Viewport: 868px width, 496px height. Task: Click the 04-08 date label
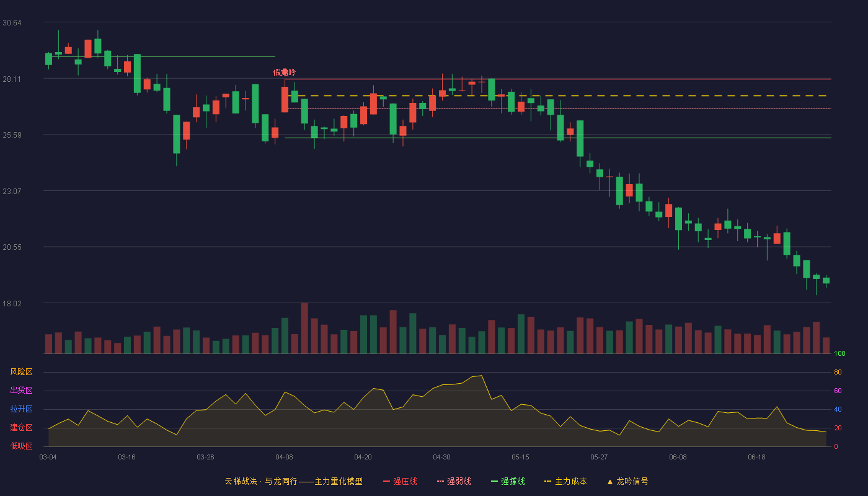tap(284, 457)
